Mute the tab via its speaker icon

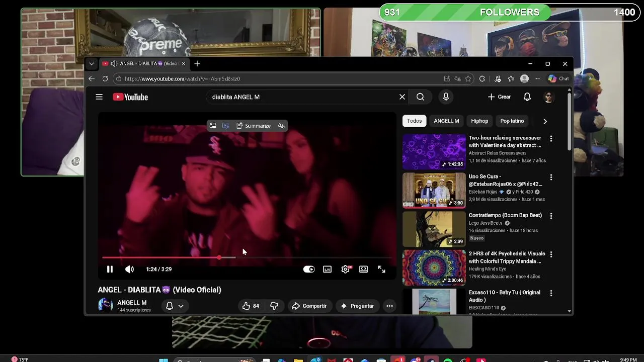(114, 64)
